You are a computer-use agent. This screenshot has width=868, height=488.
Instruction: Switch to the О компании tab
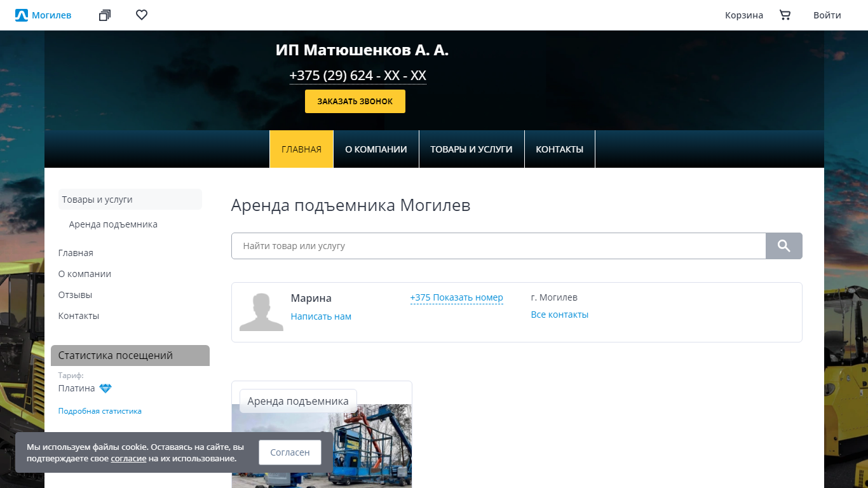[x=376, y=149]
